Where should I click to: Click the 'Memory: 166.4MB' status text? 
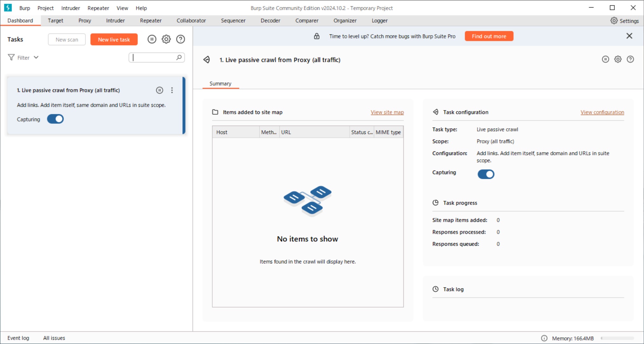pos(572,338)
